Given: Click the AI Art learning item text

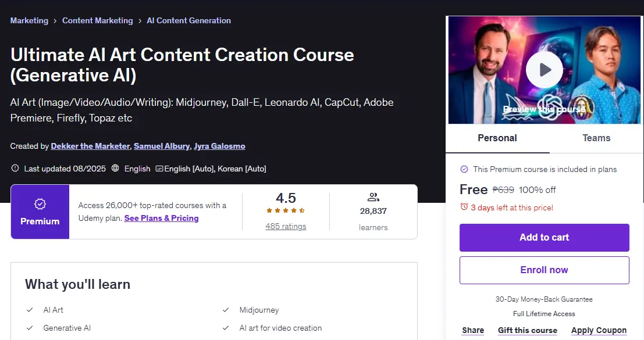Looking at the screenshot, I should (54, 310).
